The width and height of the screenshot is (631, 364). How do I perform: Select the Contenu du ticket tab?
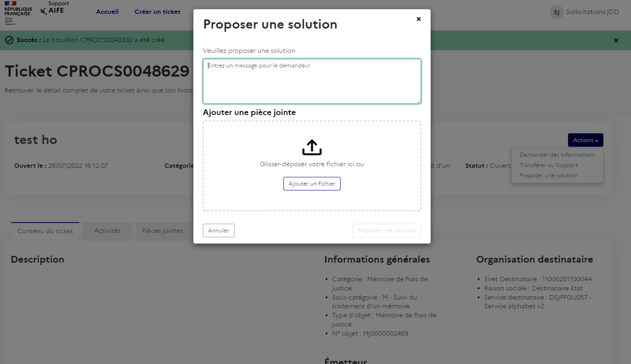[45, 231]
